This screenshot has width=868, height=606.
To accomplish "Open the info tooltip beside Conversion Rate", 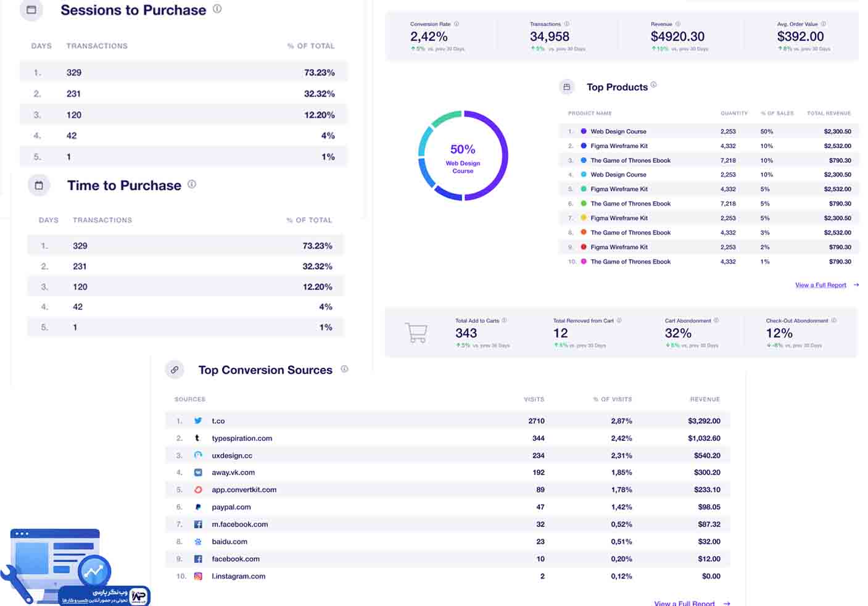I will pyautogui.click(x=456, y=24).
